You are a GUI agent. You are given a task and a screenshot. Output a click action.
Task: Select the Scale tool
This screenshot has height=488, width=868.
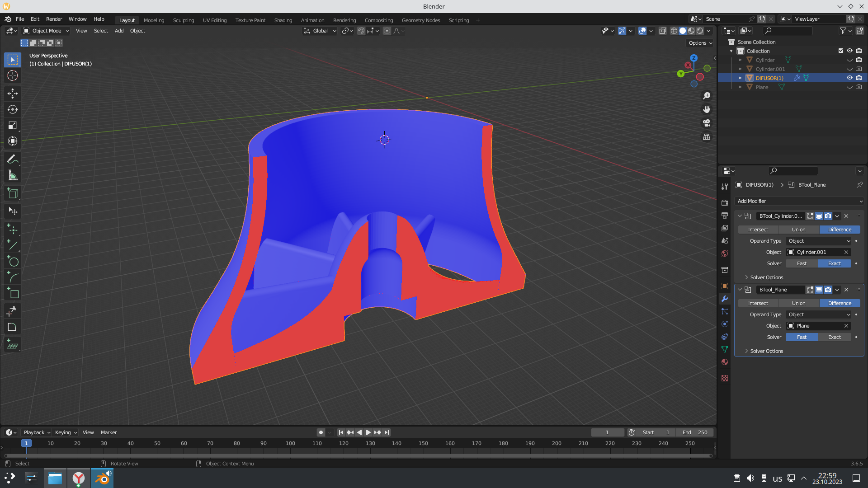click(13, 125)
